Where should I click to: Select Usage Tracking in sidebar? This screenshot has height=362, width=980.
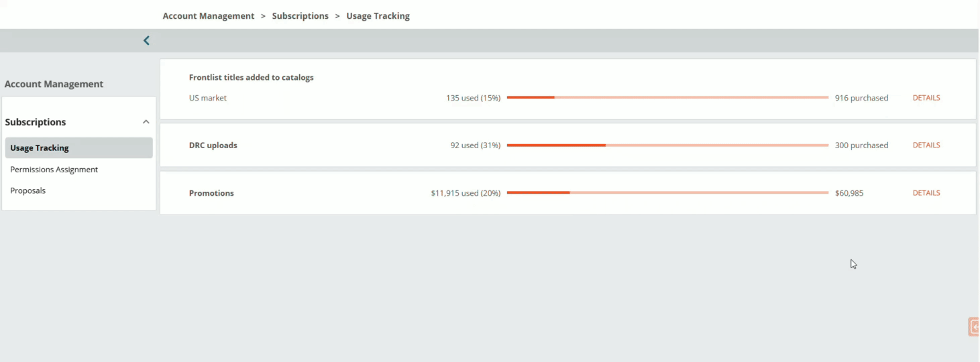coord(79,148)
